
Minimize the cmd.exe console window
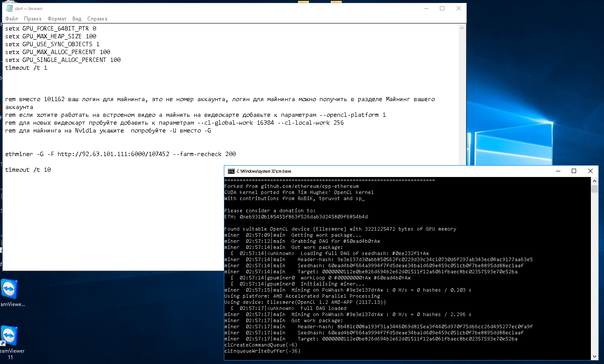(x=557, y=171)
